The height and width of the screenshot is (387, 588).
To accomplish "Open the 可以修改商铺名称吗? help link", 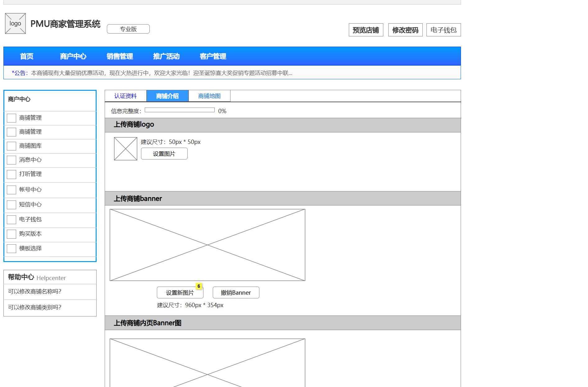I will (34, 292).
